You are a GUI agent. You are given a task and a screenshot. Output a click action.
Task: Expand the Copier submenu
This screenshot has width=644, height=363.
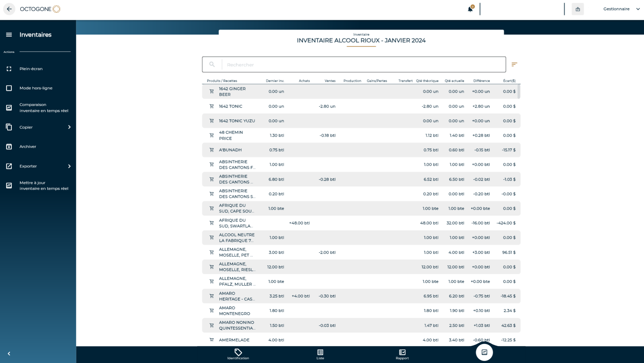[38, 127]
